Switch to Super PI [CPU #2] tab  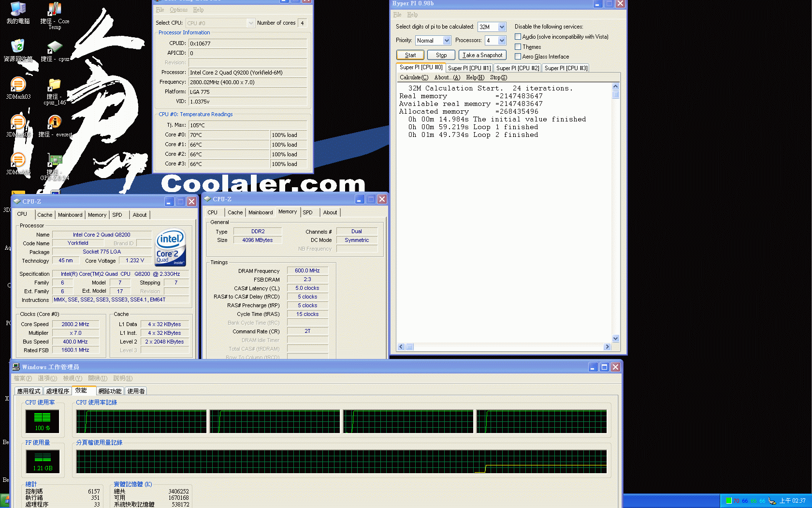pyautogui.click(x=517, y=68)
